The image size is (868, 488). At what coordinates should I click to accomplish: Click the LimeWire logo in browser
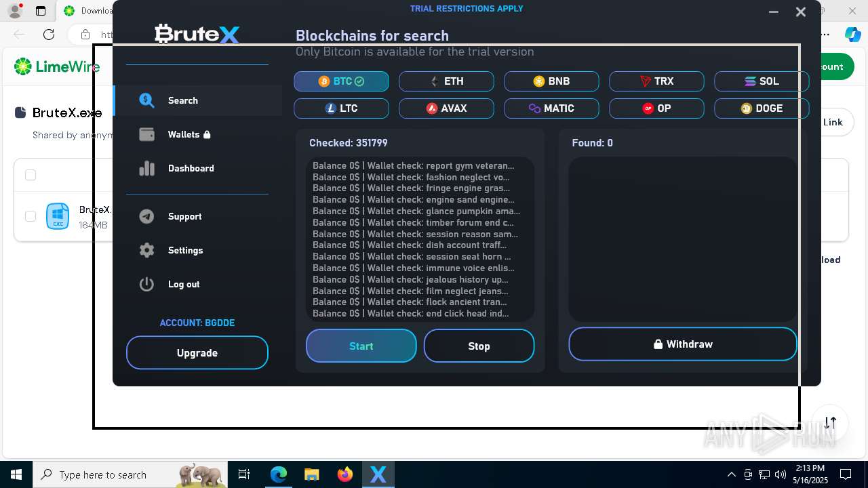(x=57, y=66)
